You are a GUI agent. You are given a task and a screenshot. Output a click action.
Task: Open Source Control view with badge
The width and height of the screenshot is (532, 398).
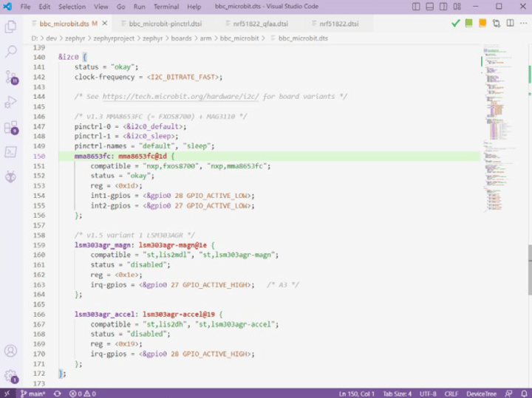[x=11, y=77]
